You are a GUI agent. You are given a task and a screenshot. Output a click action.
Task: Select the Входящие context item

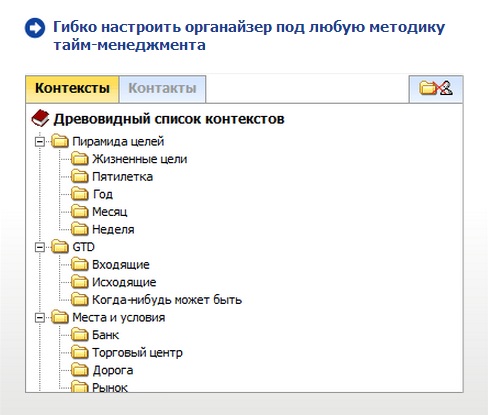click(x=121, y=265)
